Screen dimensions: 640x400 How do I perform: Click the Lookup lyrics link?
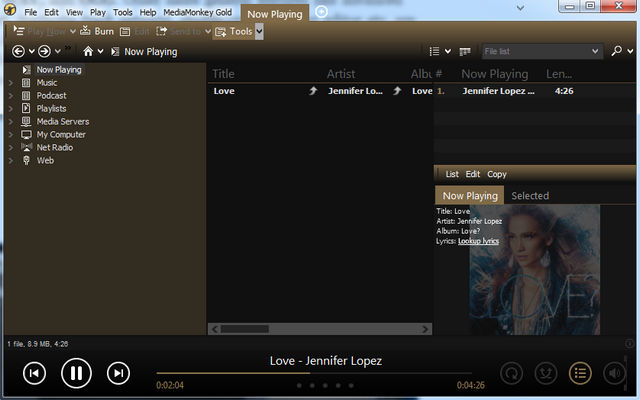click(478, 241)
